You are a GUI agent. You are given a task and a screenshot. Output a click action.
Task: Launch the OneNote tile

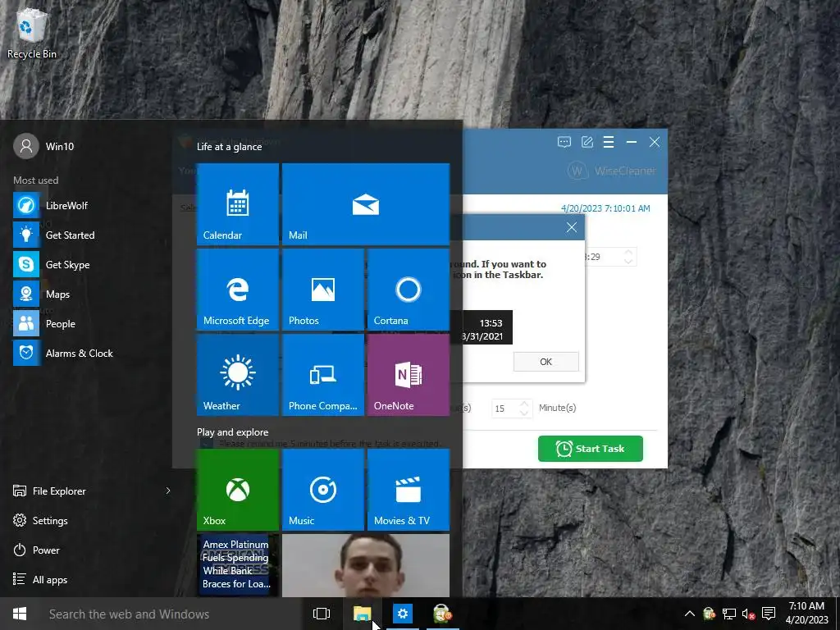(x=409, y=375)
